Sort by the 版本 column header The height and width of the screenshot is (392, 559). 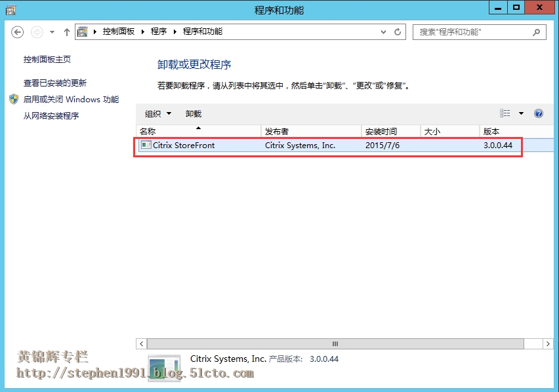pos(516,131)
